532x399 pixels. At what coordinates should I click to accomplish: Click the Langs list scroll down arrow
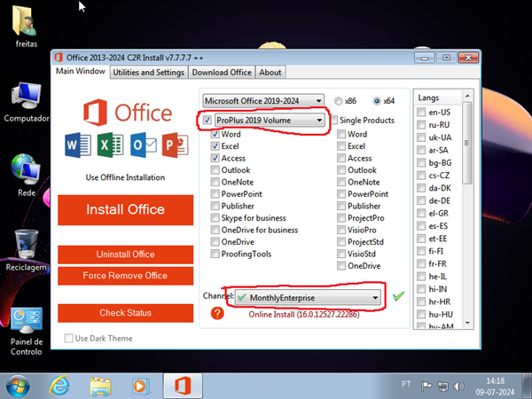coord(467,323)
